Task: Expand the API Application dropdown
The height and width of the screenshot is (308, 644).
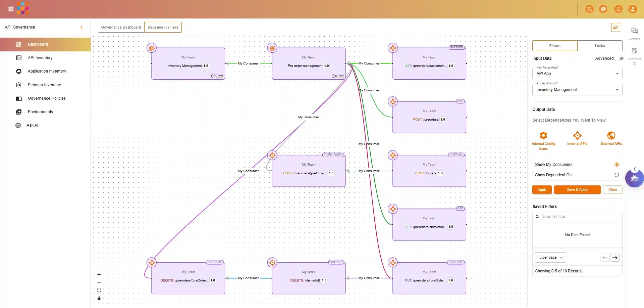Action: [577, 90]
